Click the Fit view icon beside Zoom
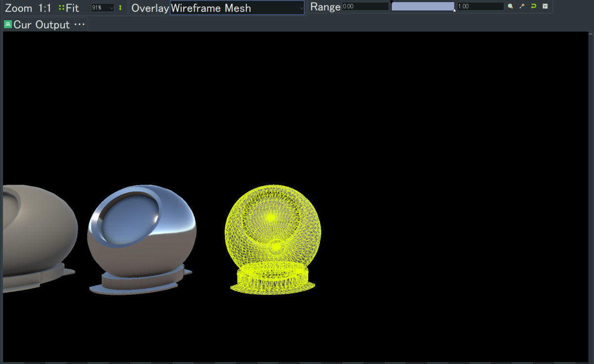594x364 pixels. tap(61, 7)
